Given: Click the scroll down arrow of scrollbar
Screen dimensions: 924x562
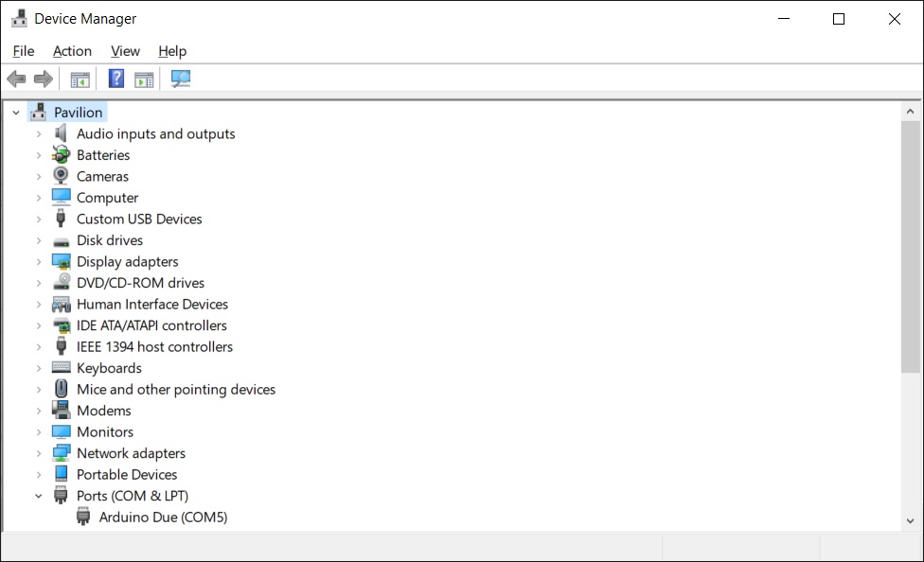Looking at the screenshot, I should (x=911, y=520).
